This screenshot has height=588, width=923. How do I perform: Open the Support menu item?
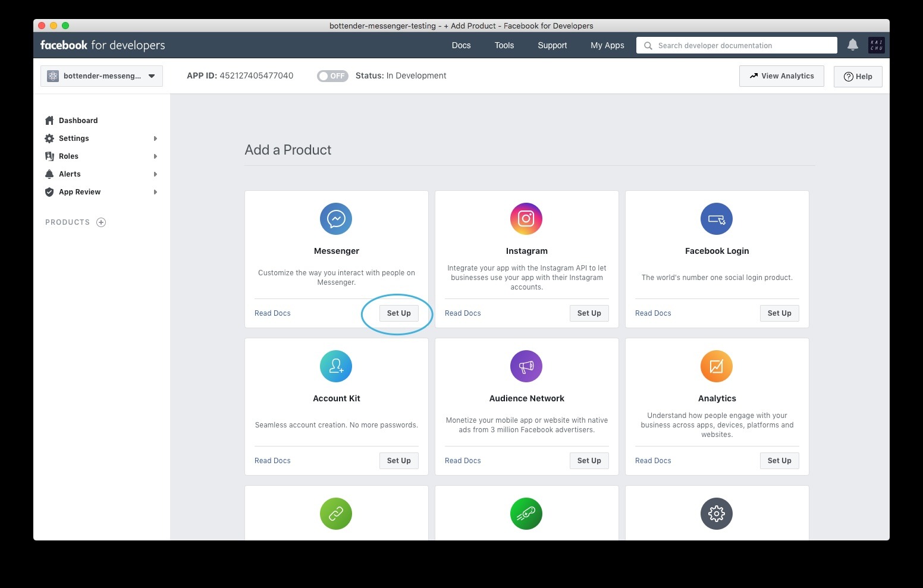[x=552, y=45]
